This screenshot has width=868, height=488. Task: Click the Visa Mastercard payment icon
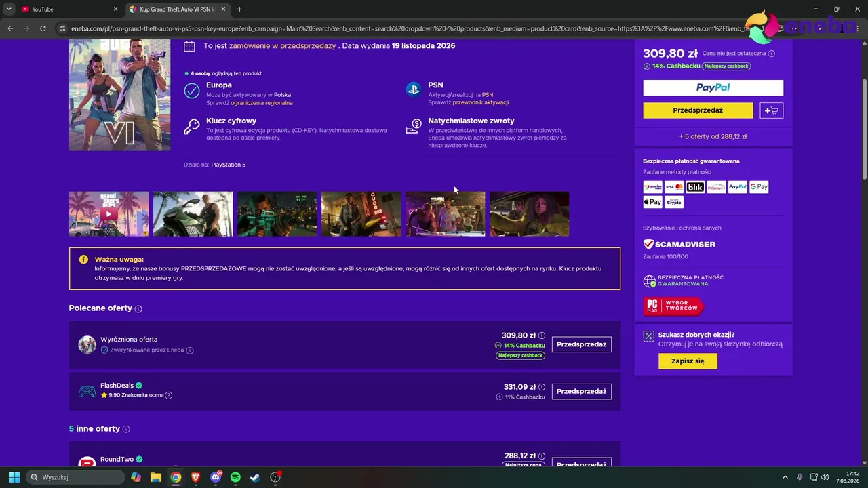click(674, 187)
